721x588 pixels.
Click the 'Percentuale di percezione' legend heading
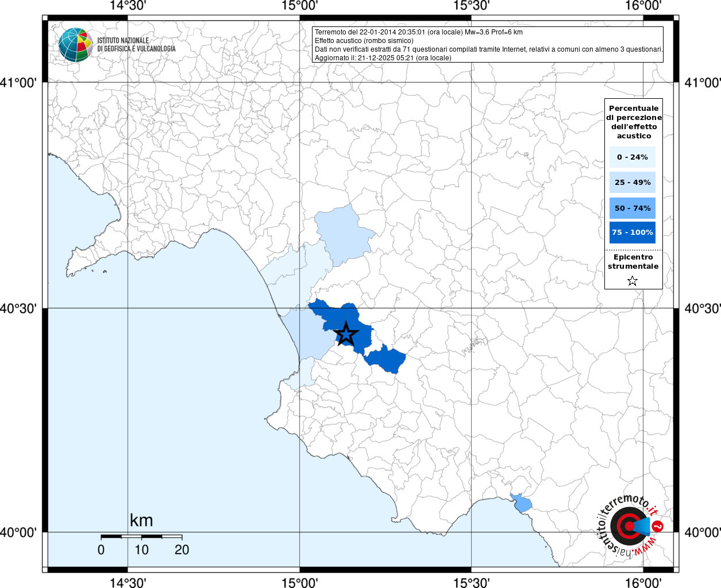point(634,122)
